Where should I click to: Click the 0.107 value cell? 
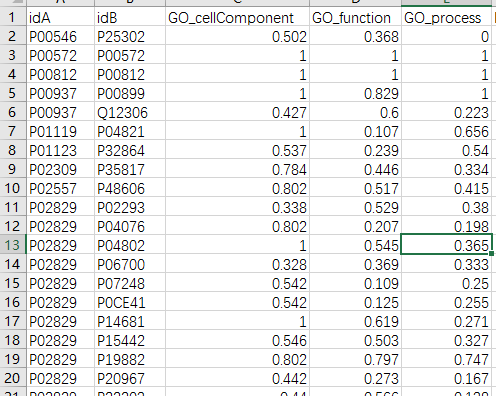355,131
